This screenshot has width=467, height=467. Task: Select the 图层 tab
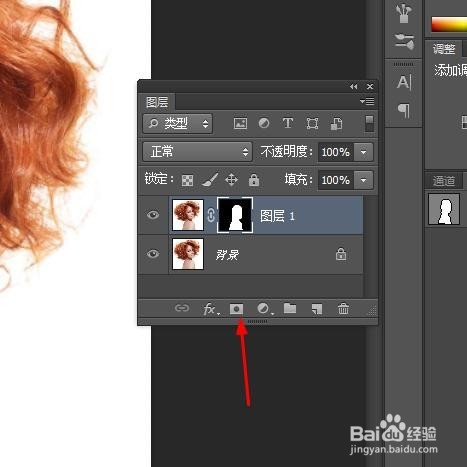[157, 102]
